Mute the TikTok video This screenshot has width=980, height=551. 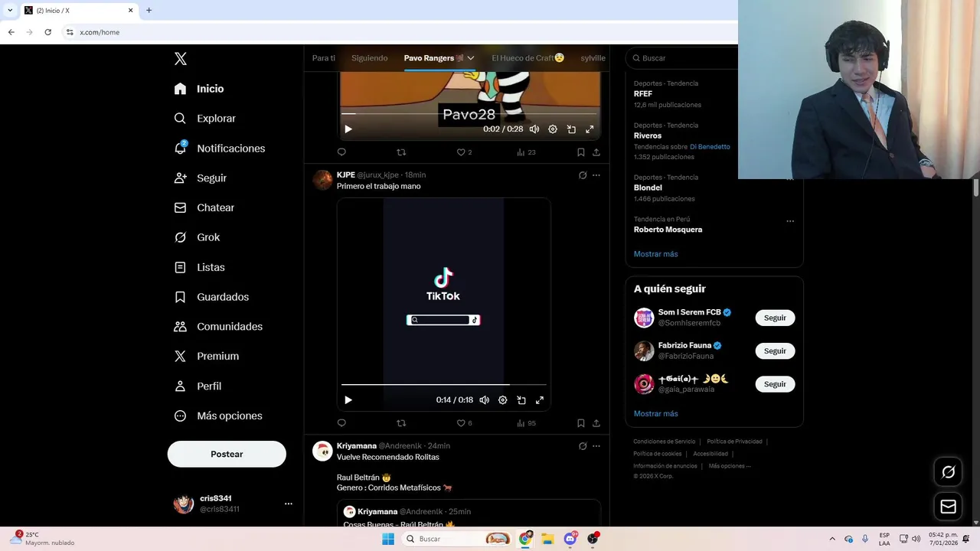tap(485, 400)
